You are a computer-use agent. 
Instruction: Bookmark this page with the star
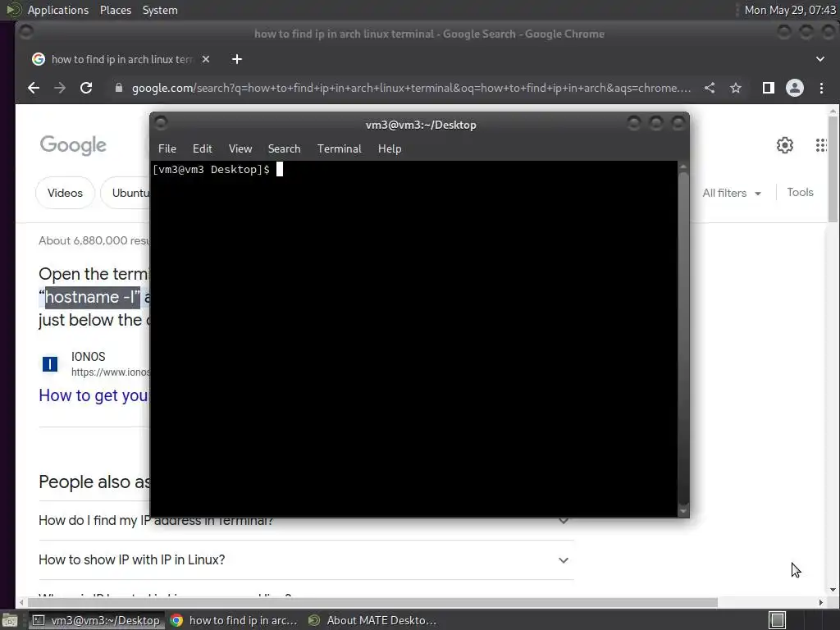click(736, 88)
